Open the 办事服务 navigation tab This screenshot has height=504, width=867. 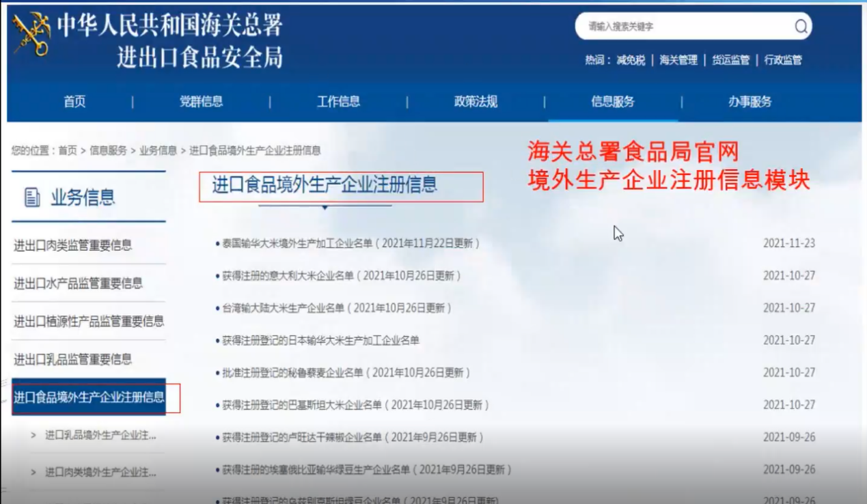[749, 102]
